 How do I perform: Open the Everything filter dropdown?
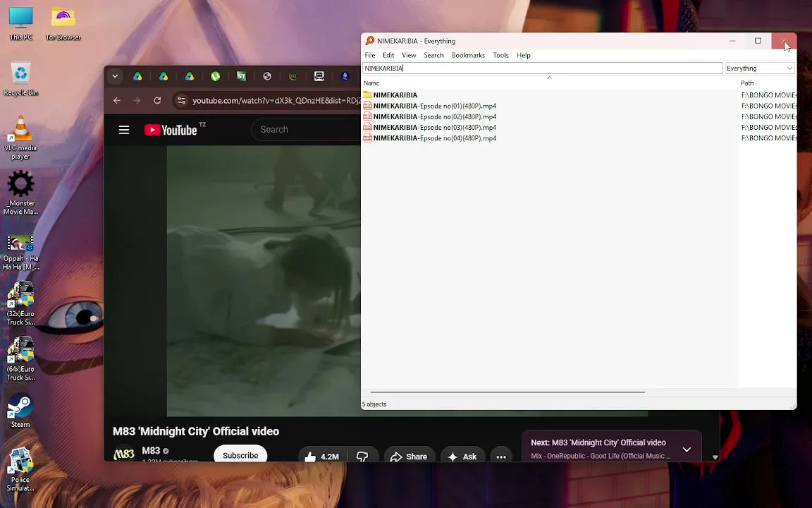coord(760,68)
